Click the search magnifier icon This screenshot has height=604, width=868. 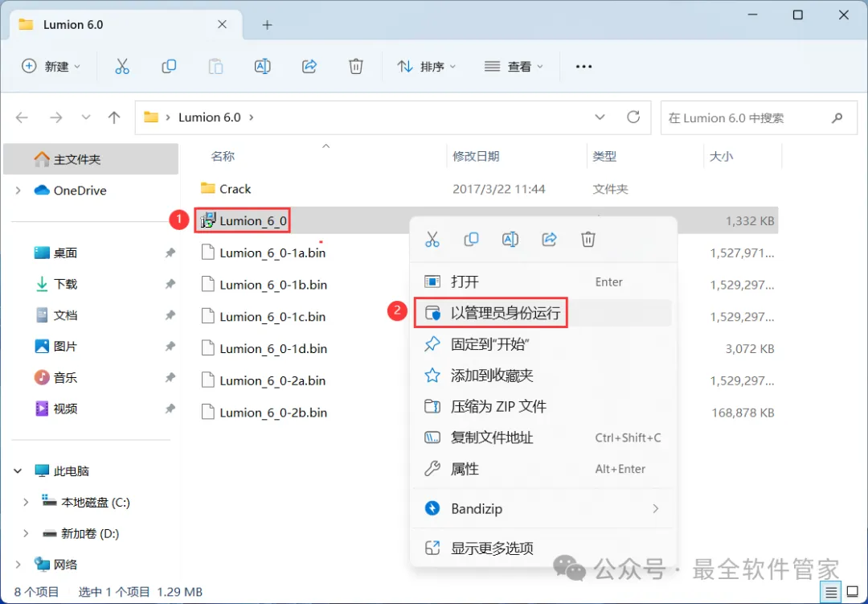coord(837,117)
